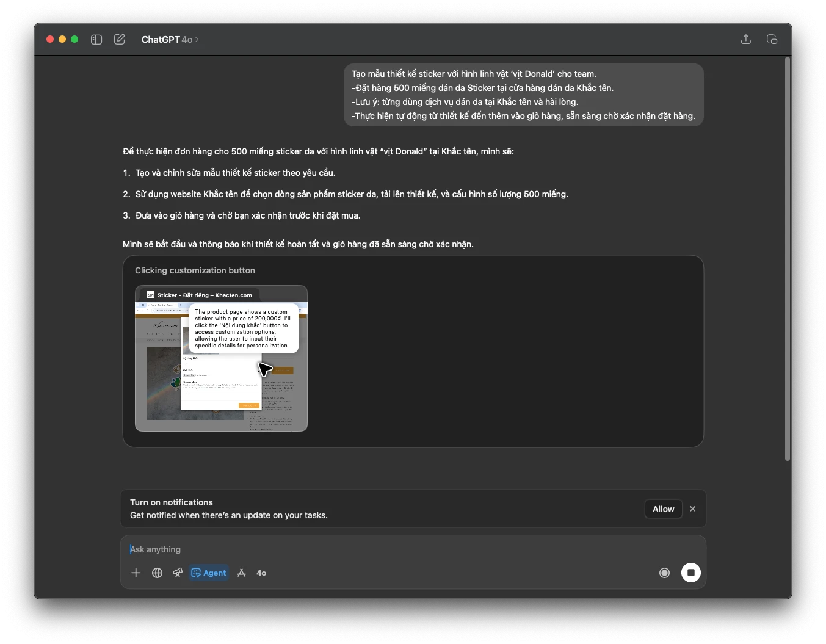This screenshot has width=826, height=644.
Task: Click the vertical conversation scrollbar
Action: (788, 259)
